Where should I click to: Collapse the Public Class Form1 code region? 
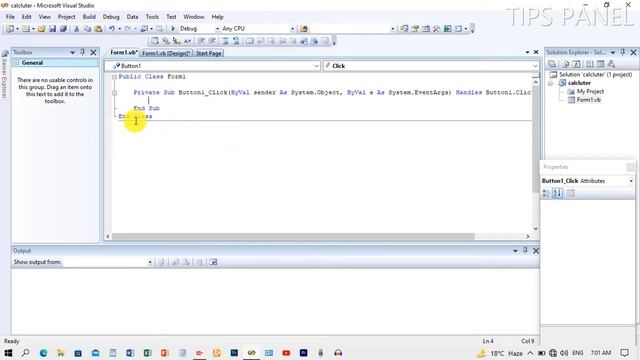point(115,77)
